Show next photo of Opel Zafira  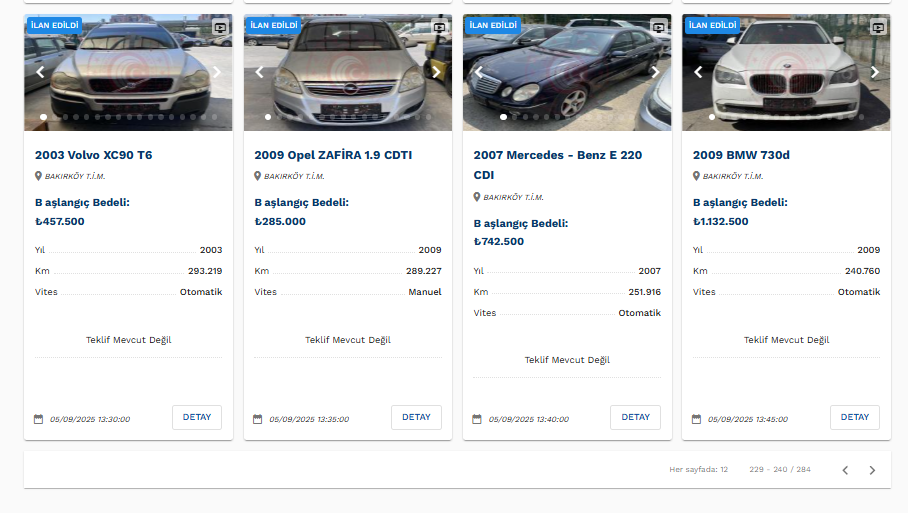tap(436, 72)
